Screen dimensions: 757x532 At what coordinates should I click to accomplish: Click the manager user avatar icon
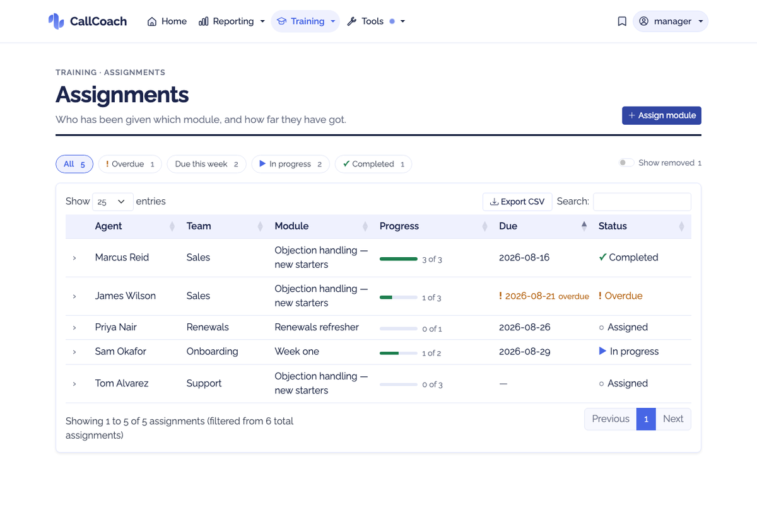point(644,21)
